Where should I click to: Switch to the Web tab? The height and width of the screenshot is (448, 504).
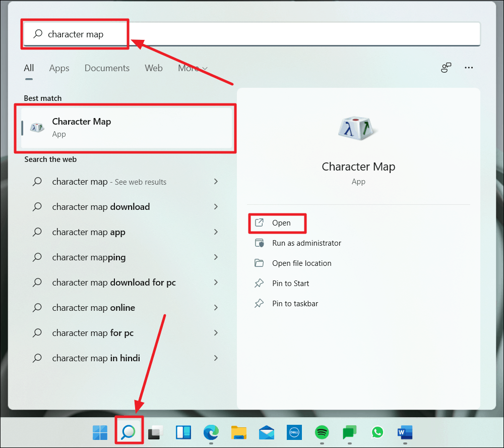154,68
